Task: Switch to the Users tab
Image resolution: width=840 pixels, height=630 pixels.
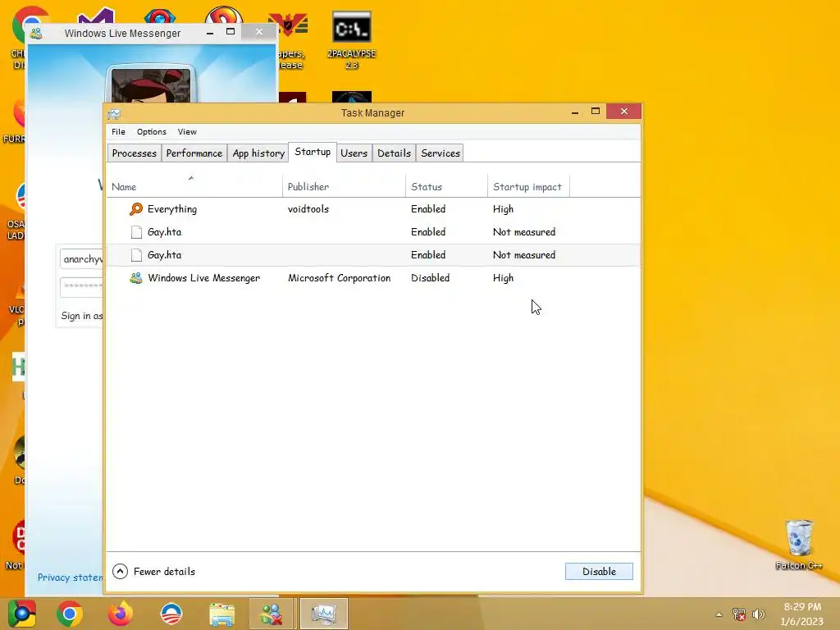Action: click(354, 153)
